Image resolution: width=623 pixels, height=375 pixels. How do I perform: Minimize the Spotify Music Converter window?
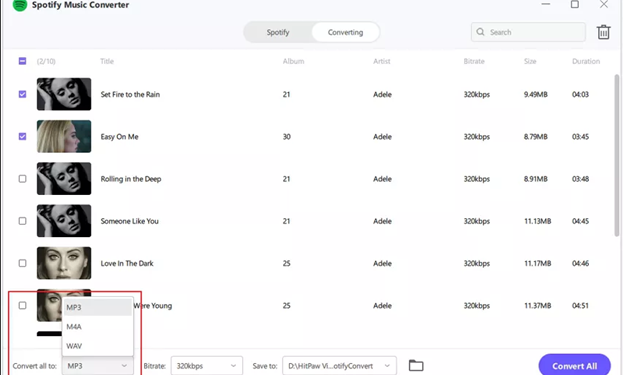pos(546,4)
